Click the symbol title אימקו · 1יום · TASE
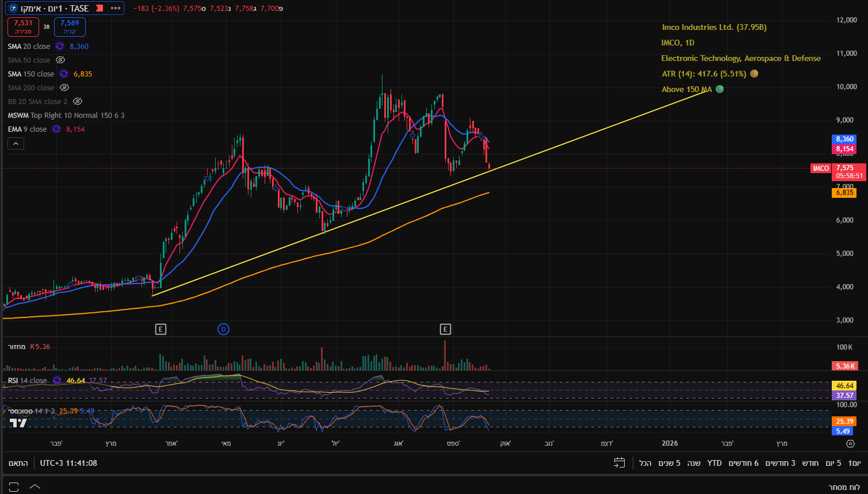The width and height of the screenshot is (868, 494). tap(55, 9)
